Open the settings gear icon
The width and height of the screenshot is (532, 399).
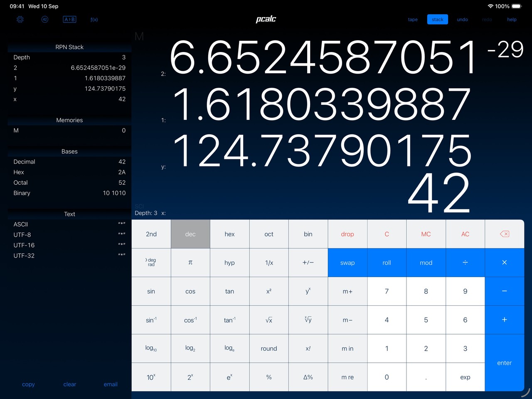20,20
